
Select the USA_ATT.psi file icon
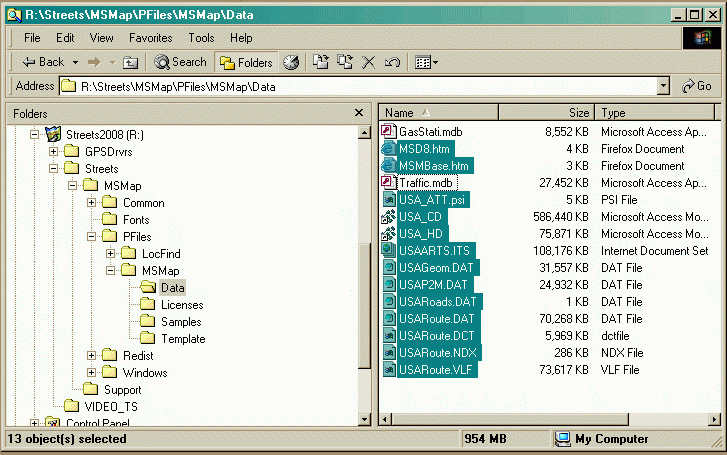pyautogui.click(x=388, y=199)
